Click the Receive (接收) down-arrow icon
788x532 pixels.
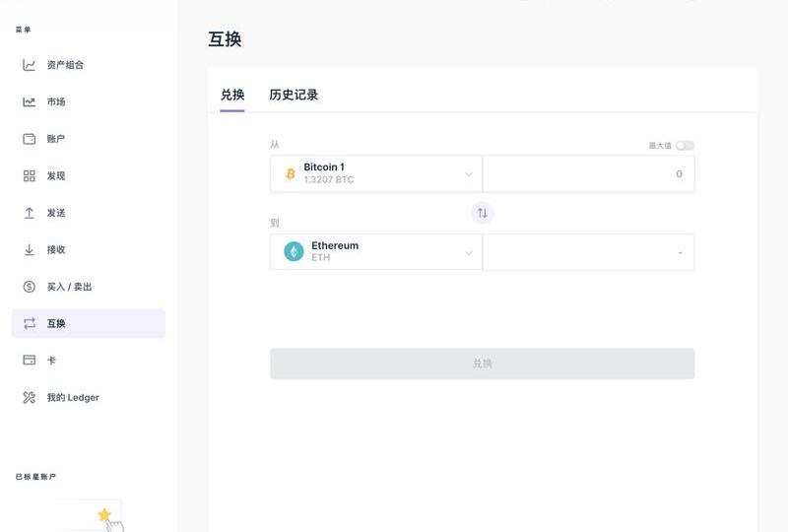tap(30, 250)
